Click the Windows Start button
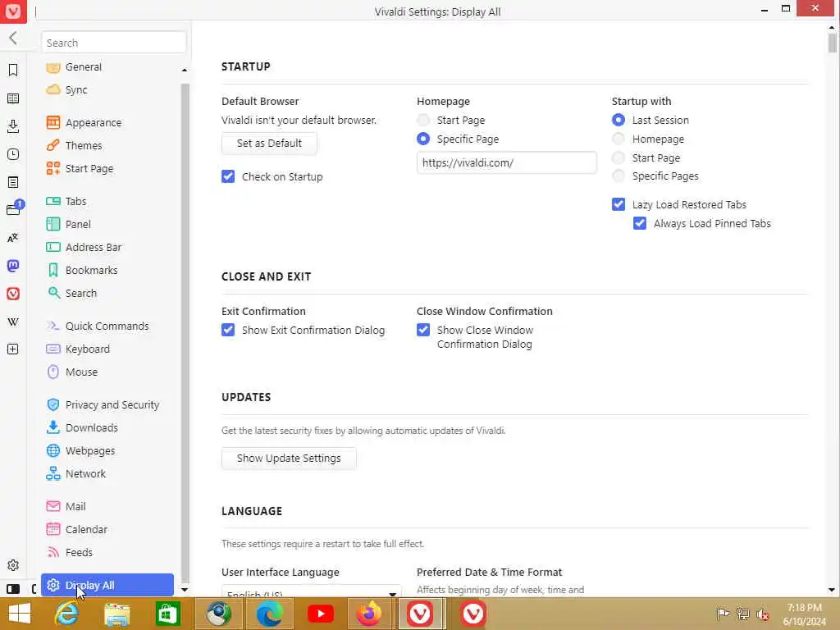This screenshot has height=630, width=840. pyautogui.click(x=20, y=614)
